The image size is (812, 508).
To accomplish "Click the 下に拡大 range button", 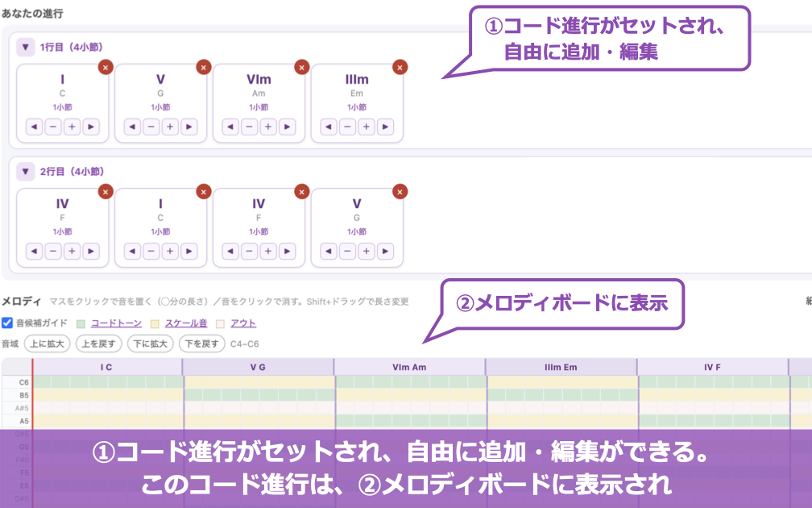I will [x=150, y=344].
